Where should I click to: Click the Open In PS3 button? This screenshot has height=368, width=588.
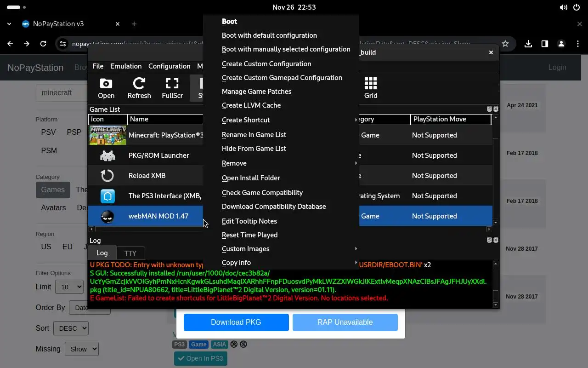(x=201, y=358)
